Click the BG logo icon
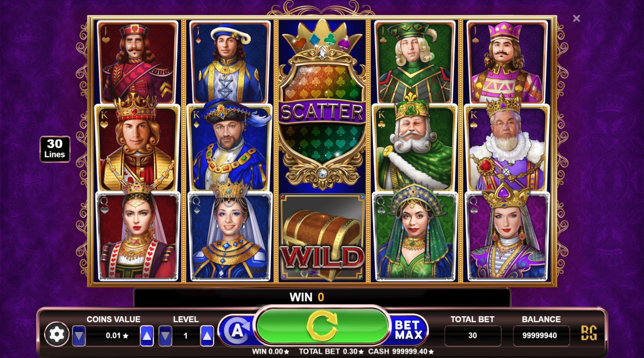The image size is (644, 358). click(589, 333)
